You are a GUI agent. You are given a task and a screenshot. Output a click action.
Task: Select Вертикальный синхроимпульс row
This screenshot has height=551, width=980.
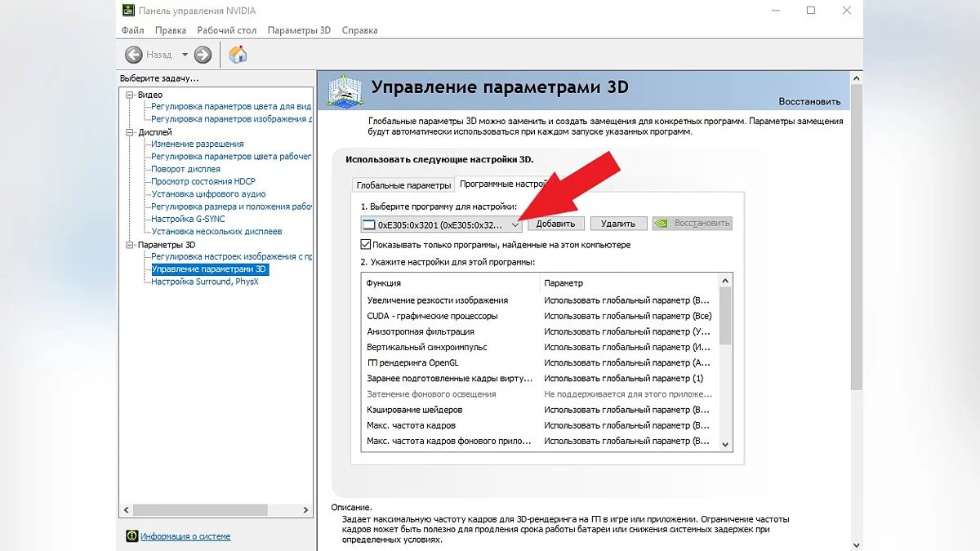(540, 347)
